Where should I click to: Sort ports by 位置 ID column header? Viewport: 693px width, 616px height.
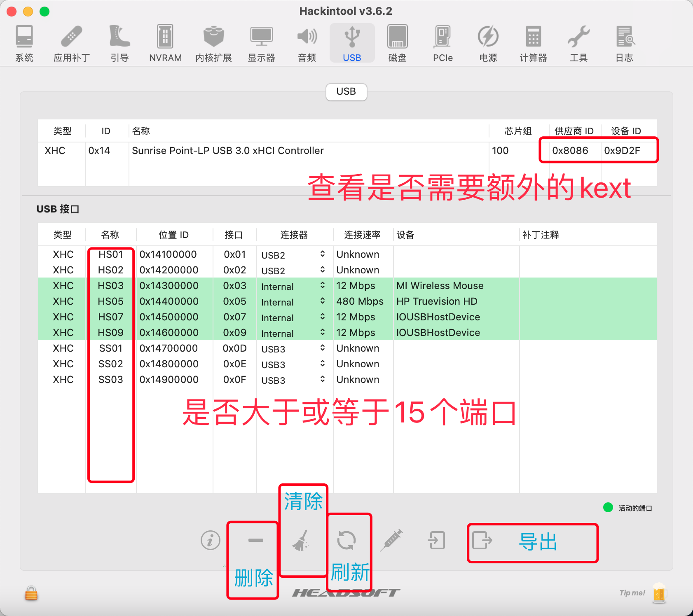pos(173,235)
